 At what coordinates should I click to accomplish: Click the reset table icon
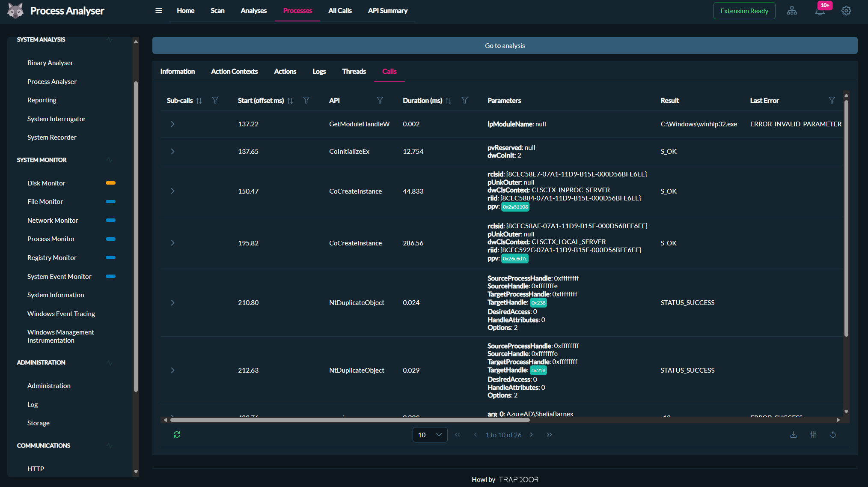click(833, 435)
